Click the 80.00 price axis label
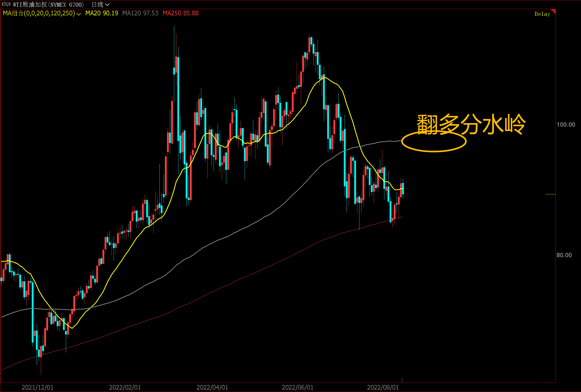The width and height of the screenshot is (581, 392). pos(564,255)
